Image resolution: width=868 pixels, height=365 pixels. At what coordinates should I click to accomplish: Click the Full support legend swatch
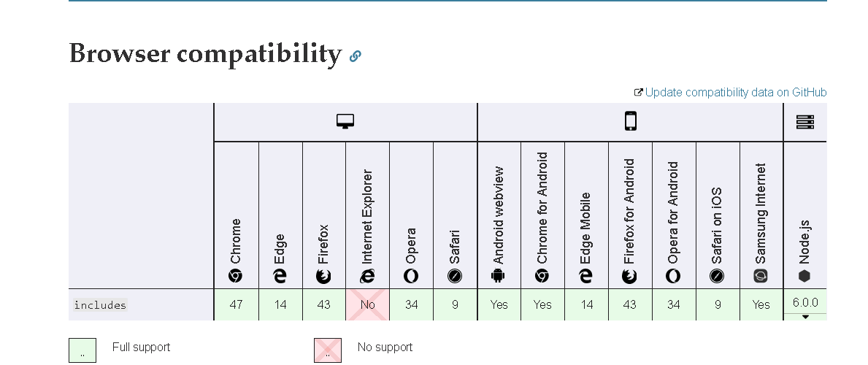tap(82, 350)
